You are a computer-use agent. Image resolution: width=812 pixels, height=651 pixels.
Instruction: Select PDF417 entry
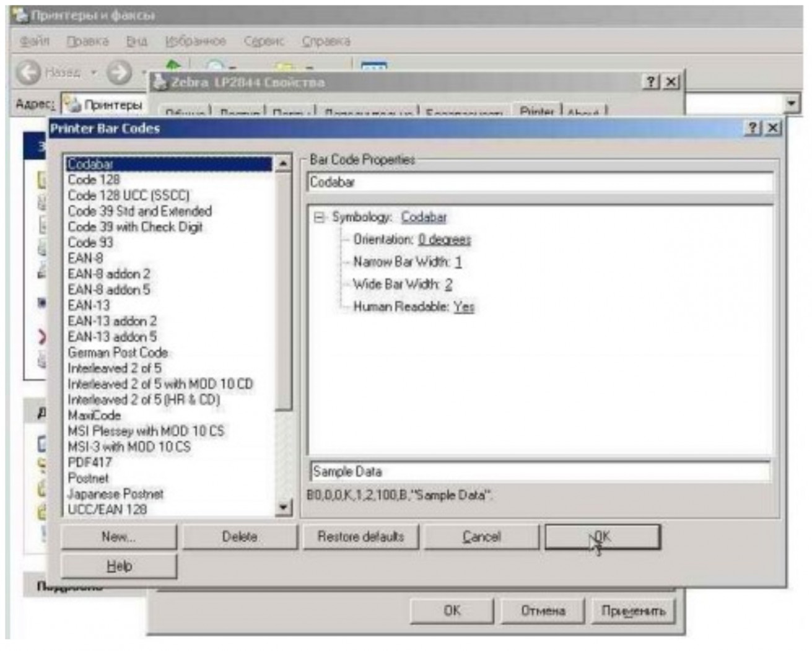tap(90, 462)
